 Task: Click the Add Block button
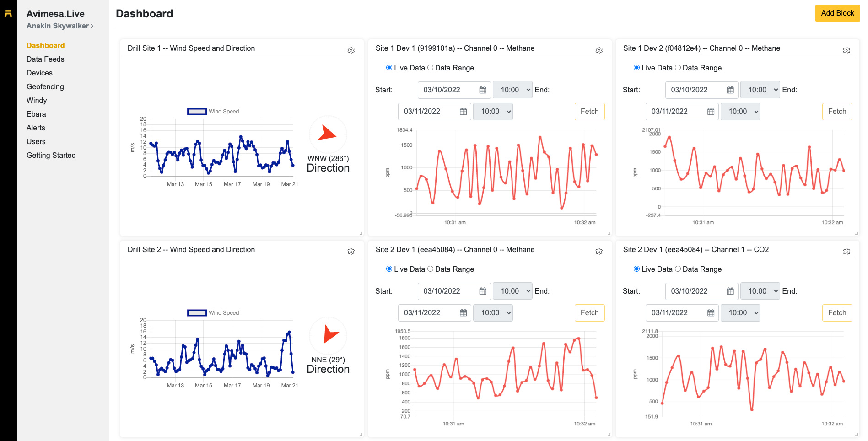pyautogui.click(x=837, y=13)
